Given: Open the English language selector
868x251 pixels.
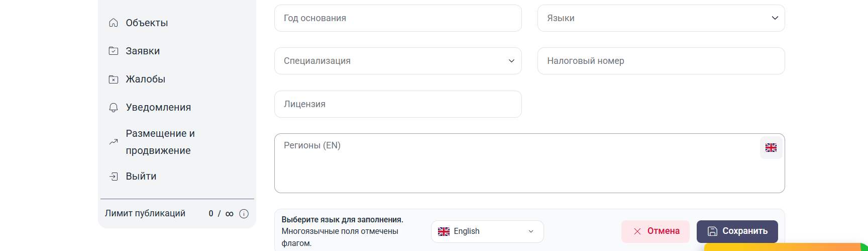Looking at the screenshot, I should point(487,231).
